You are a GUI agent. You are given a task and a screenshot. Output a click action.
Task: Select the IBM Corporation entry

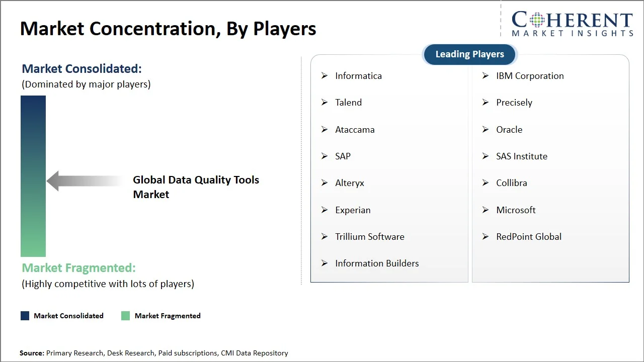[x=530, y=76]
